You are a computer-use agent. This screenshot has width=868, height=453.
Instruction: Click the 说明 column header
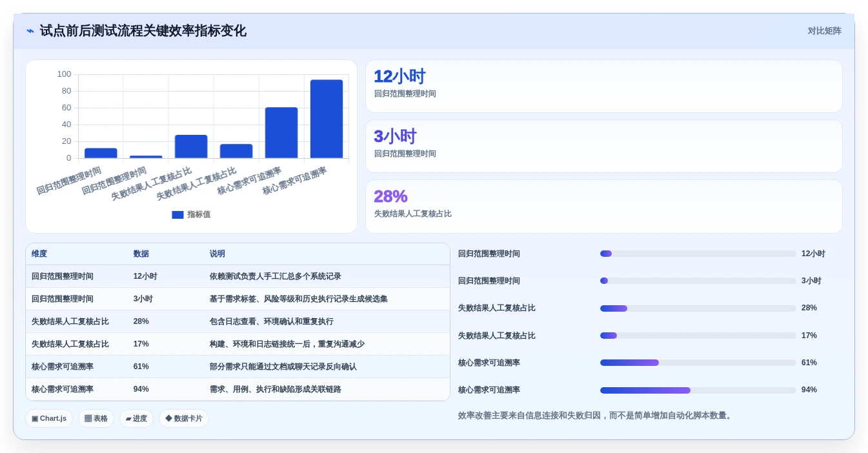(217, 254)
